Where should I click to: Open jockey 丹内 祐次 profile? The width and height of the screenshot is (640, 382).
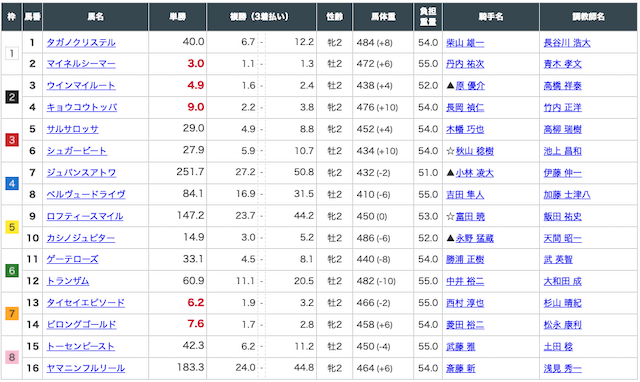coord(465,64)
